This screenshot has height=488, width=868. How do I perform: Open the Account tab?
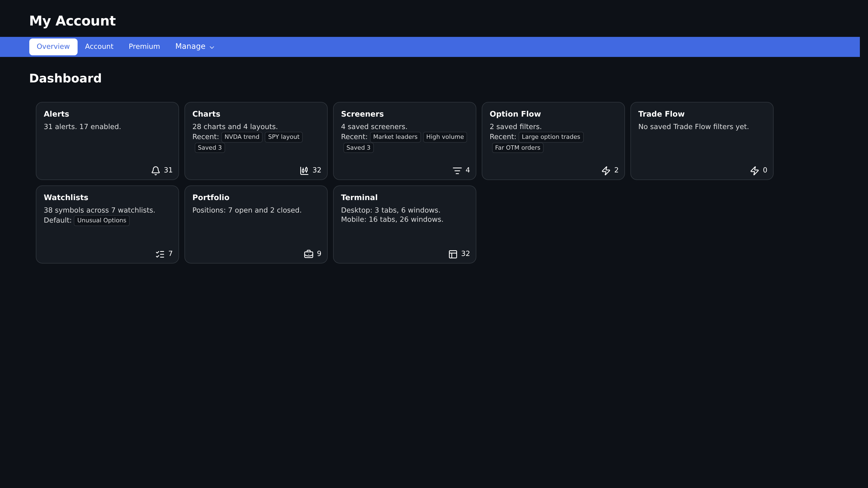[99, 46]
